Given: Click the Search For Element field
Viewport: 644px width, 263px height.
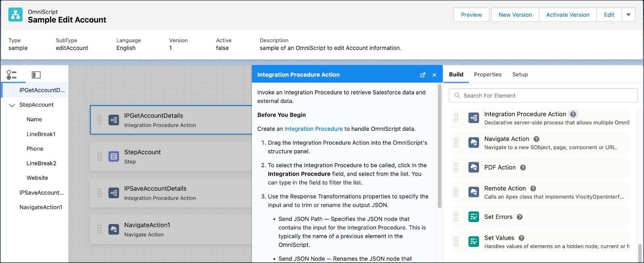Looking at the screenshot, I should tap(543, 95).
